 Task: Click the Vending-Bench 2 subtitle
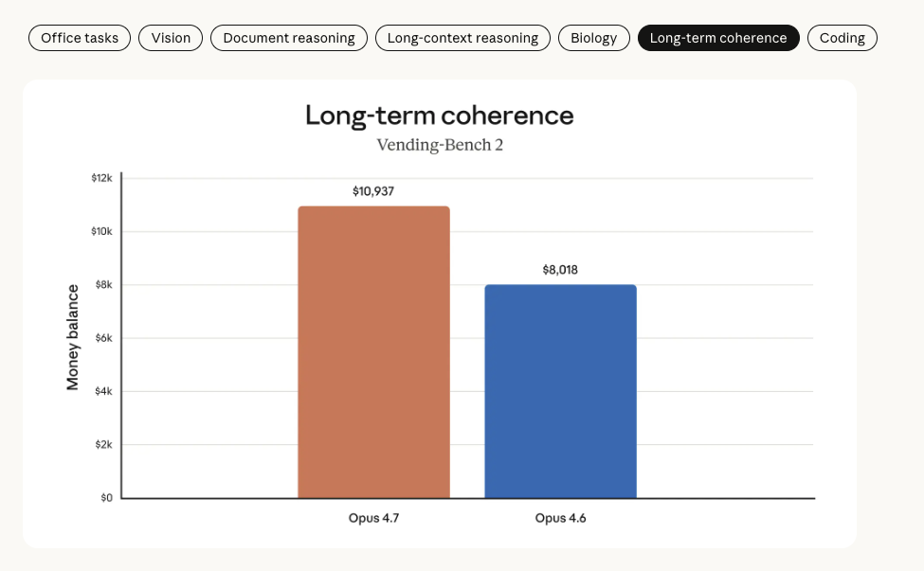click(x=440, y=145)
